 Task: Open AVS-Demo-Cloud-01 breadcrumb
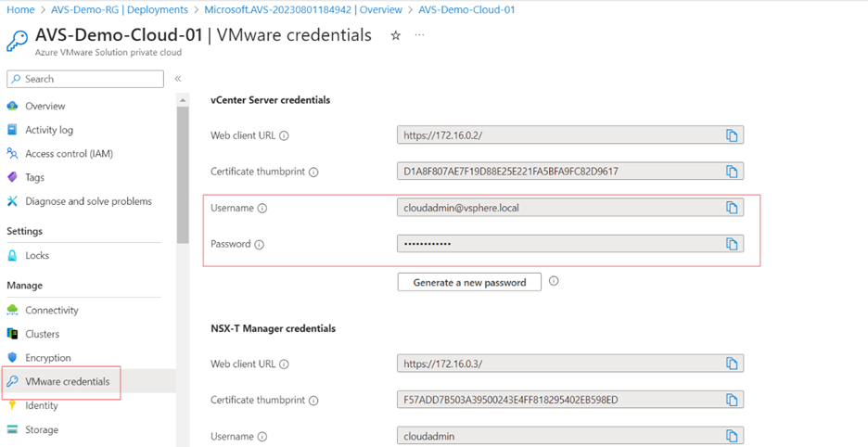tap(466, 9)
